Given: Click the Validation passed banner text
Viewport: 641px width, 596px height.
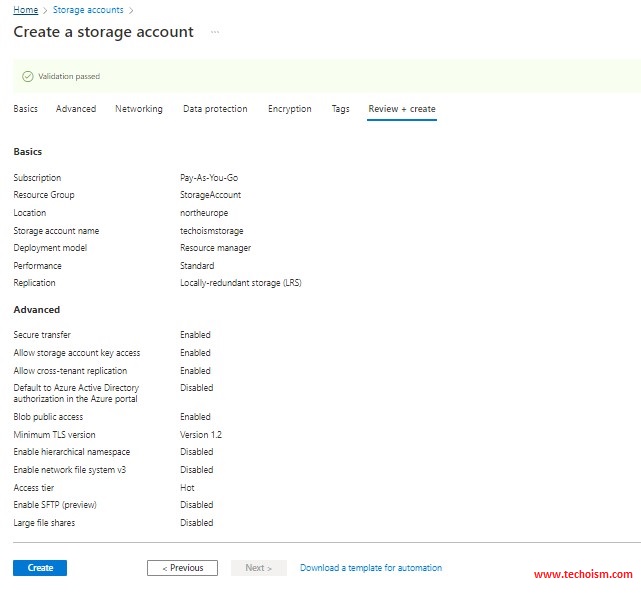Looking at the screenshot, I should click(69, 76).
